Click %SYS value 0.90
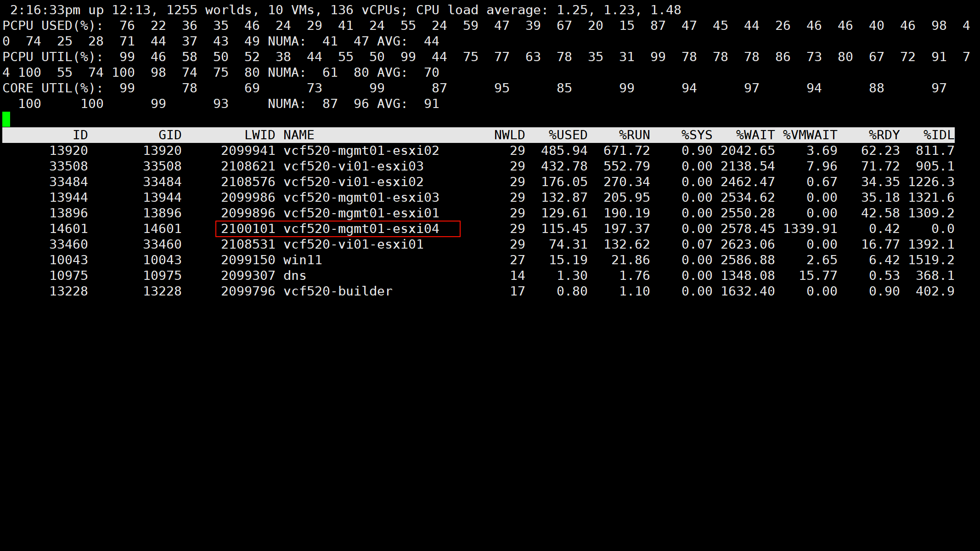This screenshot has width=980, height=551. point(697,151)
